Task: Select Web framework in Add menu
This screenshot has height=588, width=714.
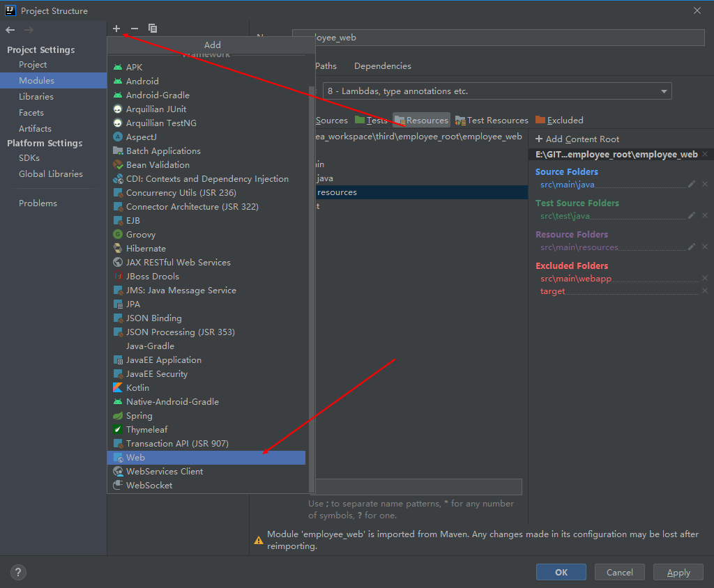Action: (206, 458)
